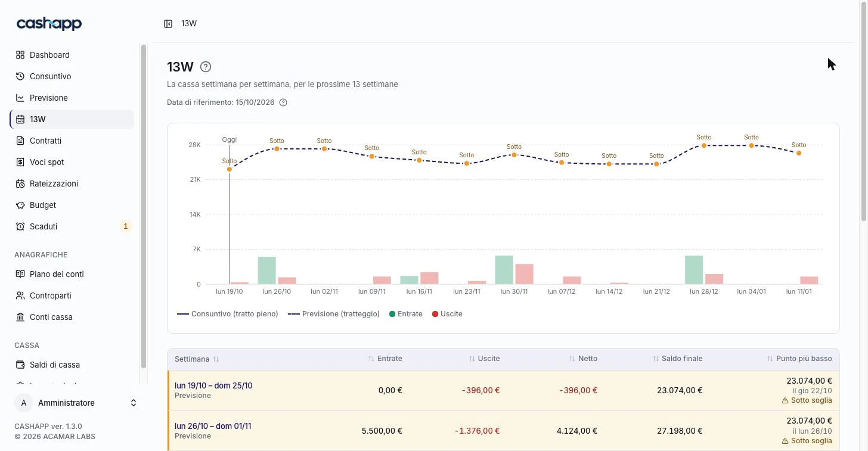The width and height of the screenshot is (868, 451).
Task: Open the Amministratore user menu chevron
Action: [x=134, y=403]
